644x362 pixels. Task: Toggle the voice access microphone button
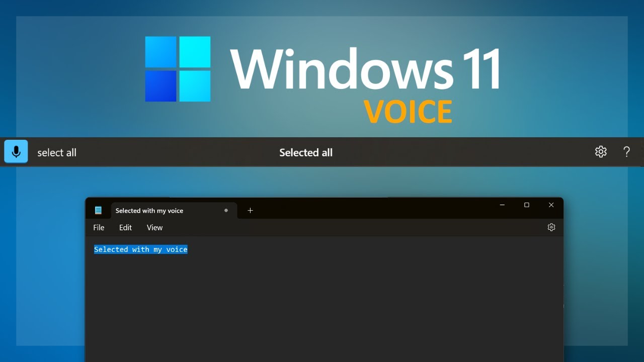(x=16, y=152)
